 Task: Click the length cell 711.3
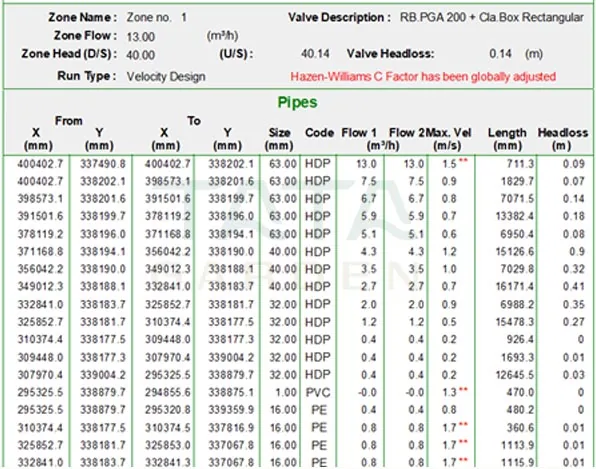[520, 164]
